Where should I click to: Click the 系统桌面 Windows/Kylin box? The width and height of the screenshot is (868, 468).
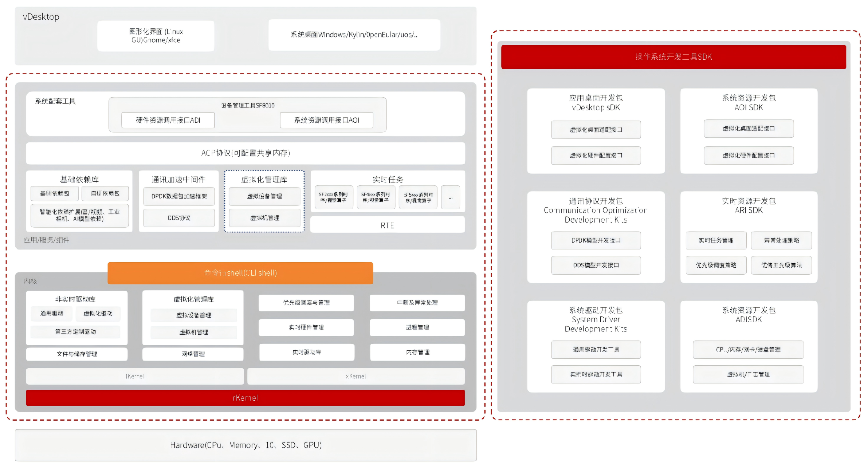point(354,35)
